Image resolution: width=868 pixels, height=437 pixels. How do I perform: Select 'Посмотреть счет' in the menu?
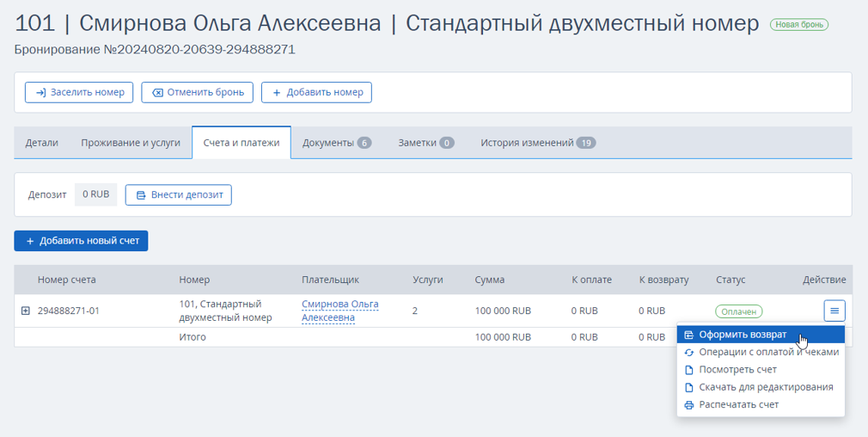(x=761, y=369)
